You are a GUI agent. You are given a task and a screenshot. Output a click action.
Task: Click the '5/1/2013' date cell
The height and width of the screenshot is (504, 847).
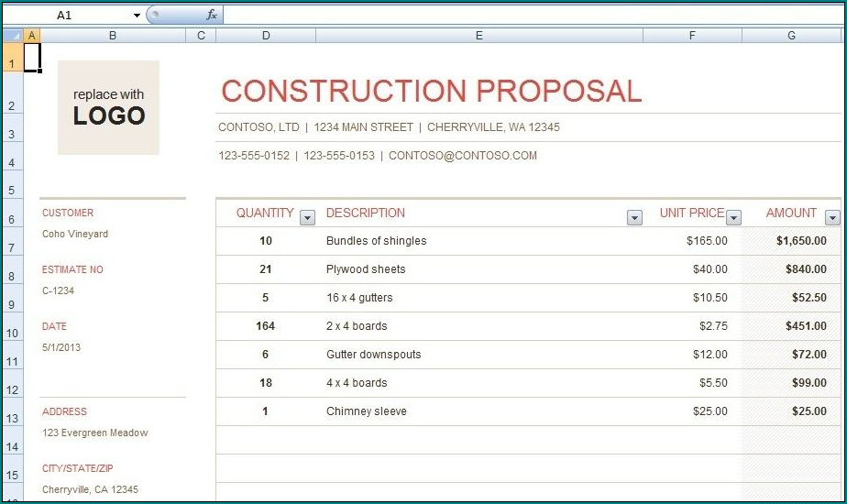61,347
